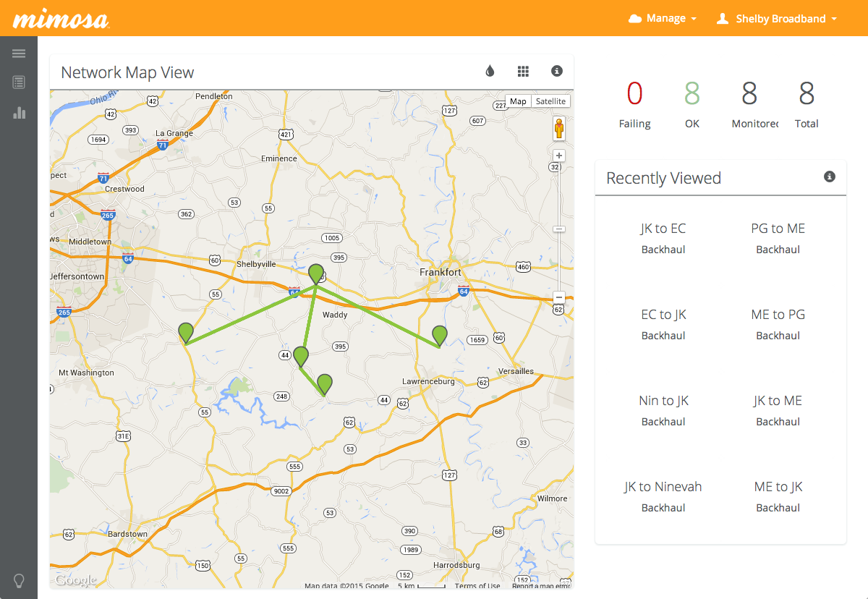Zoom out using the map minus button

click(558, 297)
